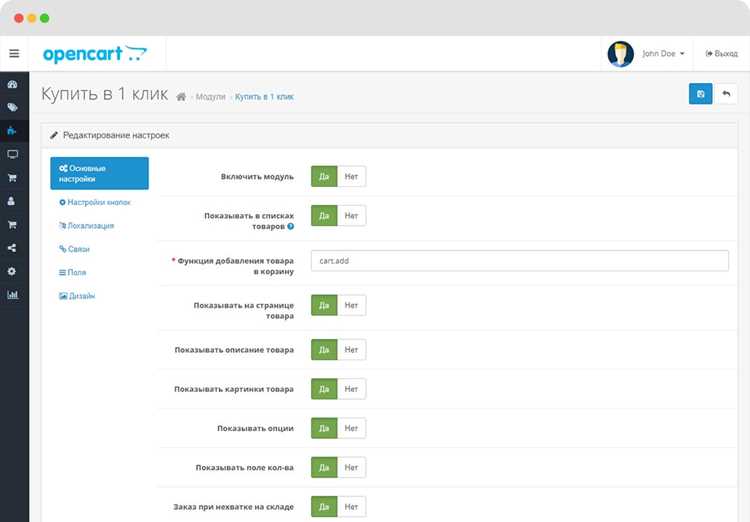Set Включить модуль to Нет
The width and height of the screenshot is (750, 522).
(x=351, y=177)
